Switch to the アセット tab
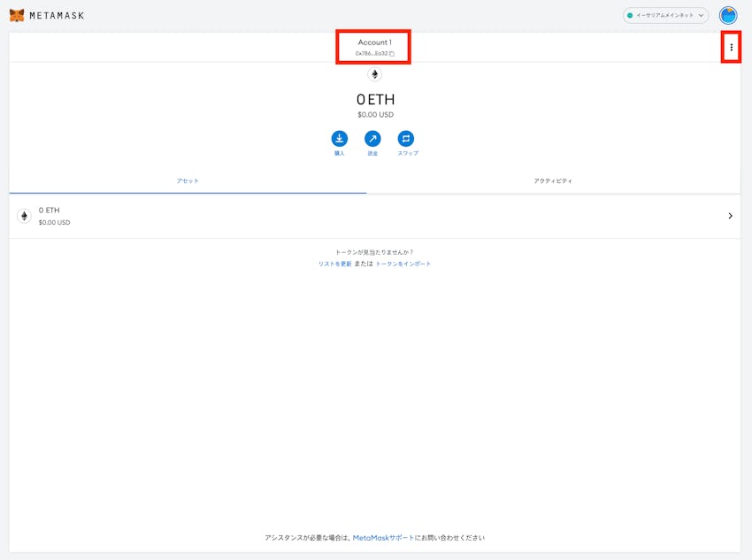Image resolution: width=752 pixels, height=560 pixels. click(188, 180)
